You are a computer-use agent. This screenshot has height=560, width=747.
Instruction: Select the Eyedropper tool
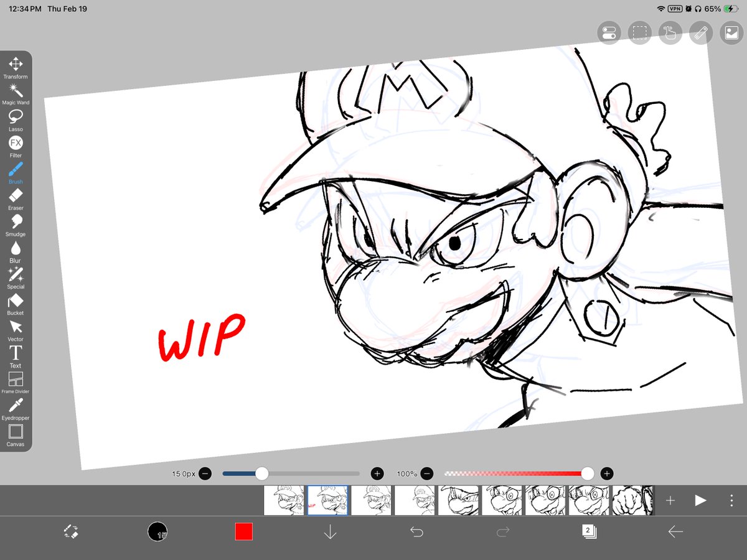point(16,409)
